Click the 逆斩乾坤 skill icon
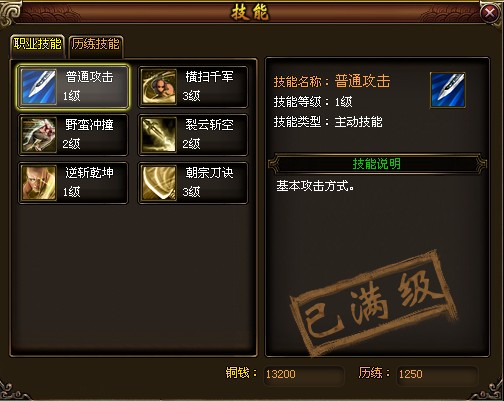 [39, 183]
